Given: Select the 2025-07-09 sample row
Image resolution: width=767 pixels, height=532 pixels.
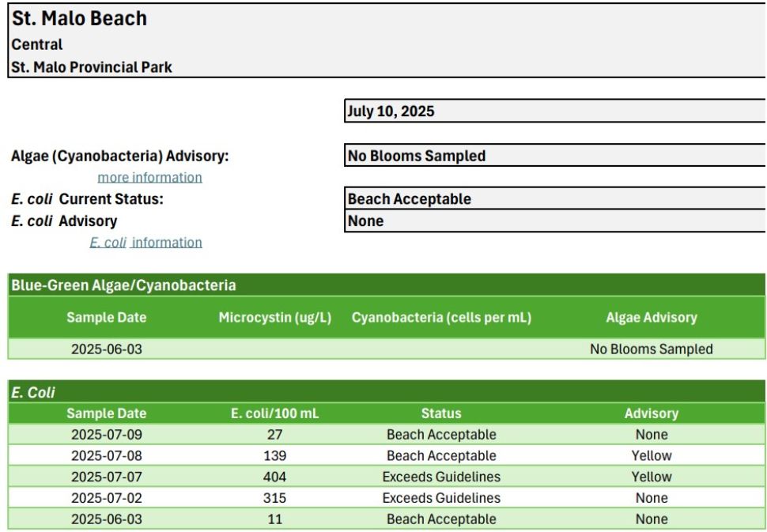Looking at the screenshot, I should point(104,434).
